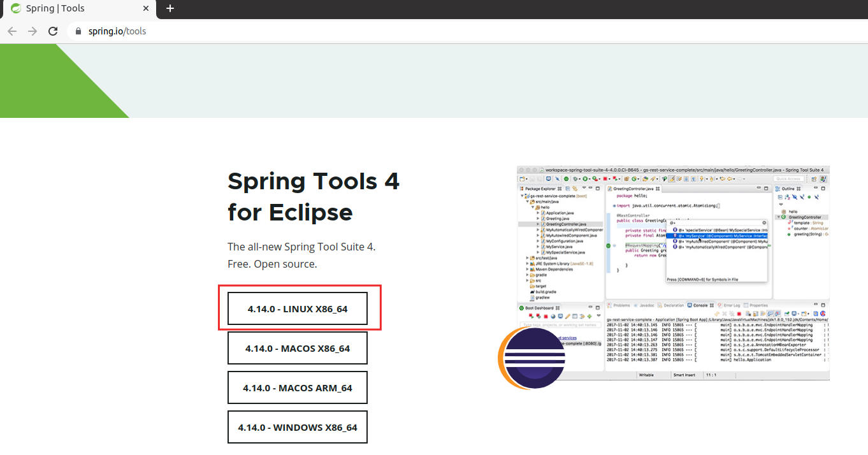868x455 pixels.
Task: Click the Spring leaf favicon in tab
Action: (15, 8)
